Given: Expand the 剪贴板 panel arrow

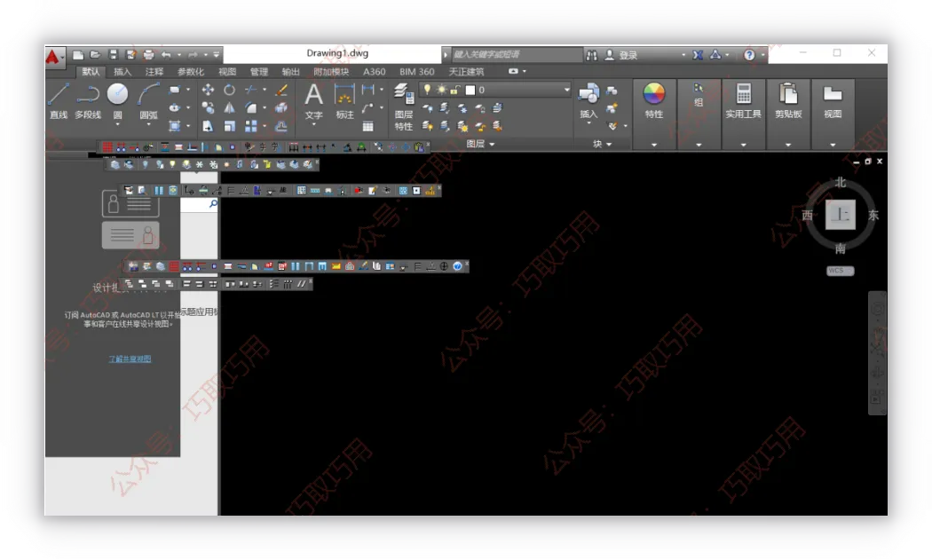Looking at the screenshot, I should point(788,145).
